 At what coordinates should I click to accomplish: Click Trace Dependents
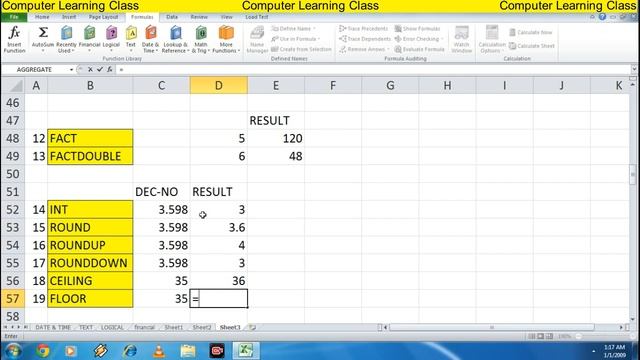pos(365,39)
